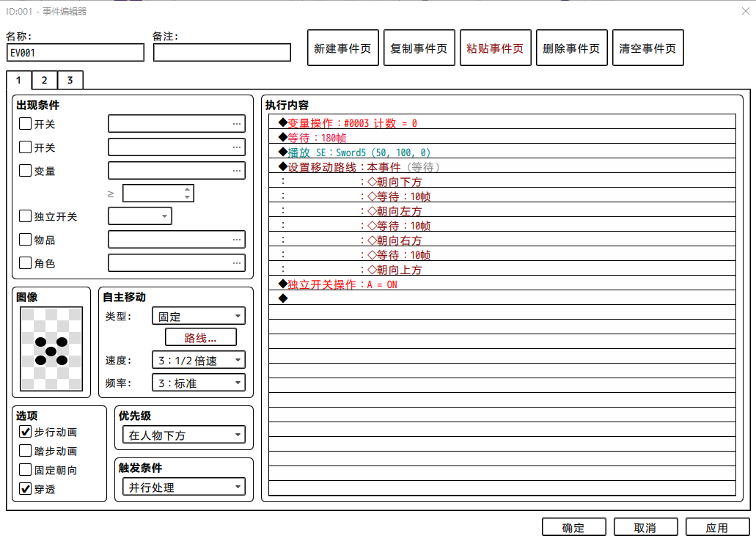Image resolution: width=756 pixels, height=541 pixels.
Task: Click the 新建事件页 button
Action: [x=343, y=48]
